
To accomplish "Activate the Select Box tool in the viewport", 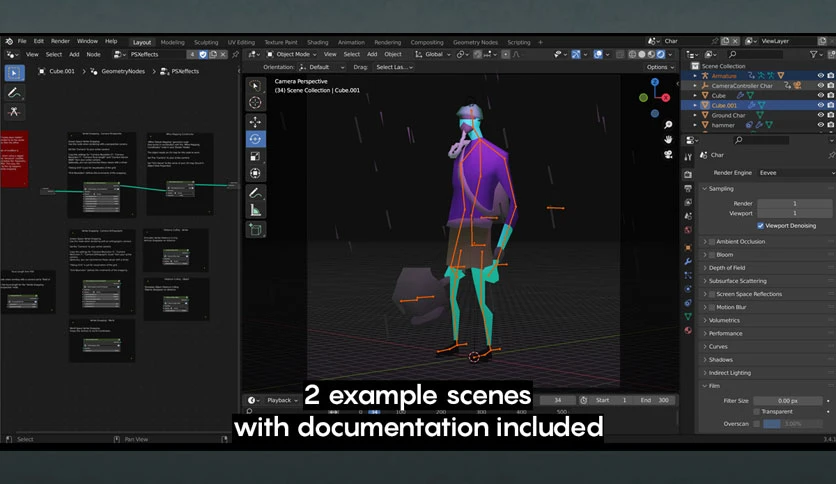I will pyautogui.click(x=255, y=85).
